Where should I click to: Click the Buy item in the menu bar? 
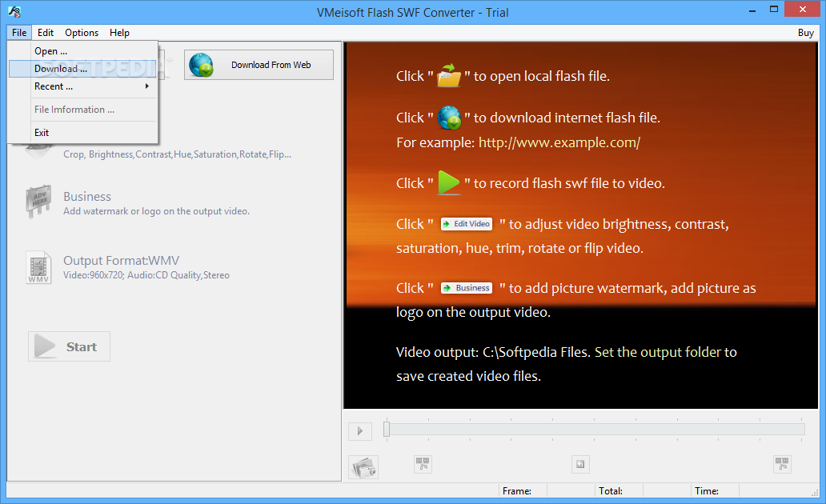pyautogui.click(x=805, y=33)
